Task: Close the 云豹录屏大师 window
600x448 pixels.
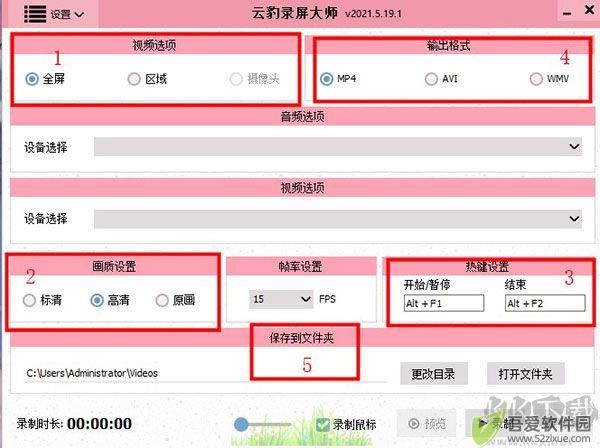Action: (590, 10)
